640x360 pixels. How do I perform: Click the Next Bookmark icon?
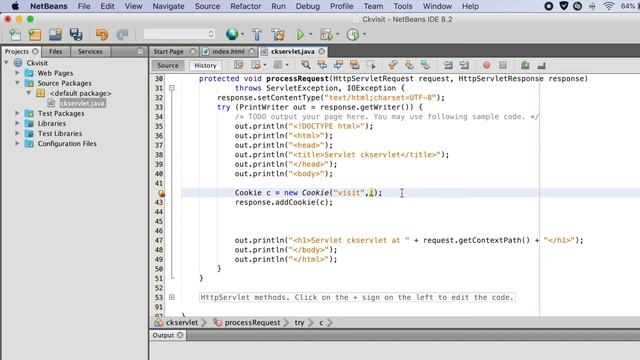pyautogui.click(x=409, y=65)
